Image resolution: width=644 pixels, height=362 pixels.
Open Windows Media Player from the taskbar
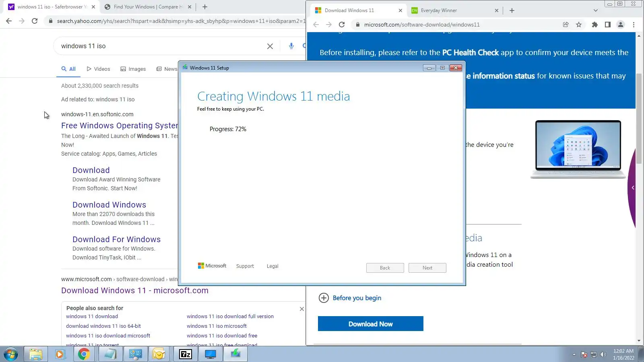[x=60, y=354]
